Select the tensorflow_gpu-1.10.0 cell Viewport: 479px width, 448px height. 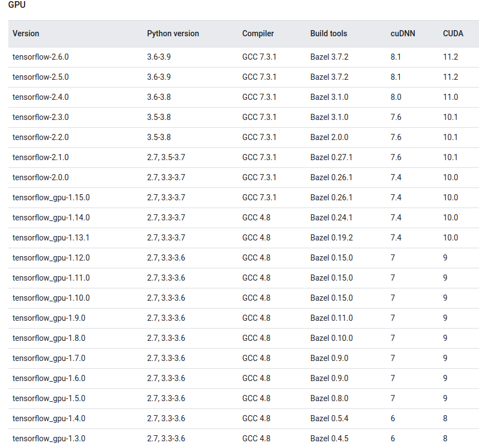(51, 298)
